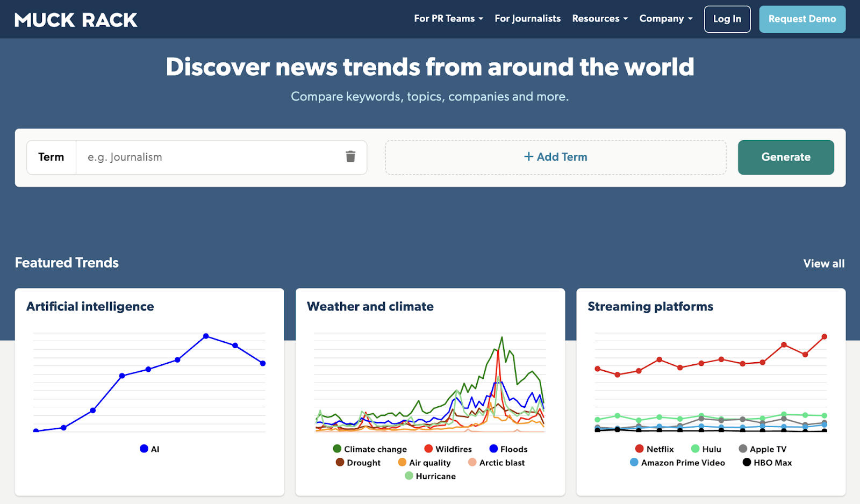This screenshot has width=860, height=504.
Task: Click the Term label beside the input
Action: [51, 157]
